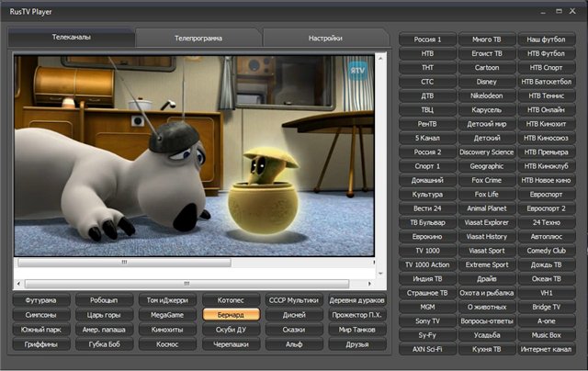Play the Футурама channel
This screenshot has width=588, height=371.
(40, 299)
